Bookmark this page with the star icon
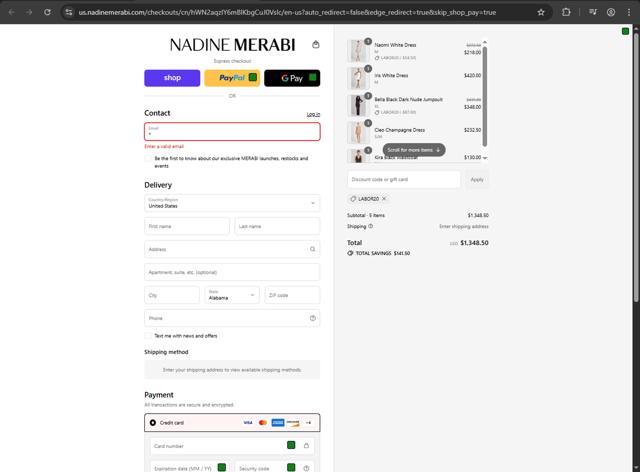This screenshot has width=640, height=472. [x=541, y=12]
